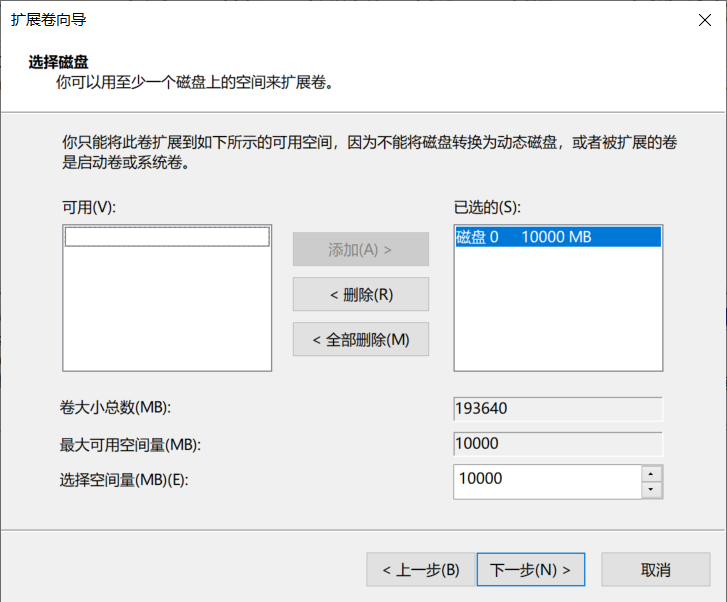
Task: Click the 卷大小总数(MB): label
Action: click(115, 407)
